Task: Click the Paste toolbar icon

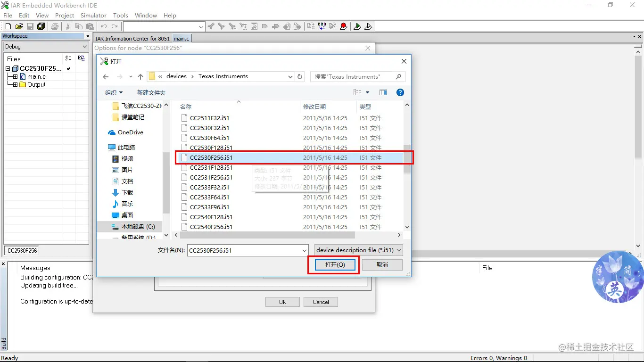Action: [x=90, y=26]
